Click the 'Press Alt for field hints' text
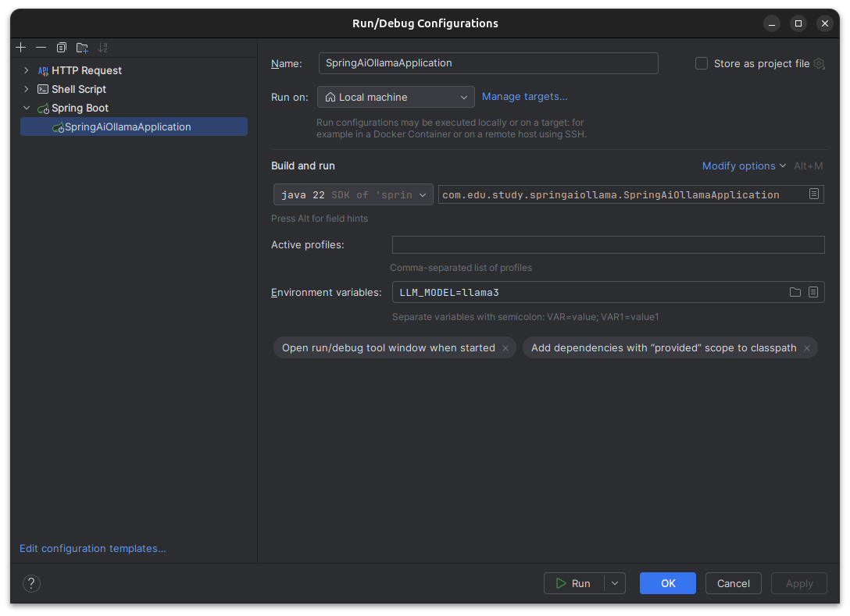The height and width of the screenshot is (616, 850). [x=320, y=219]
